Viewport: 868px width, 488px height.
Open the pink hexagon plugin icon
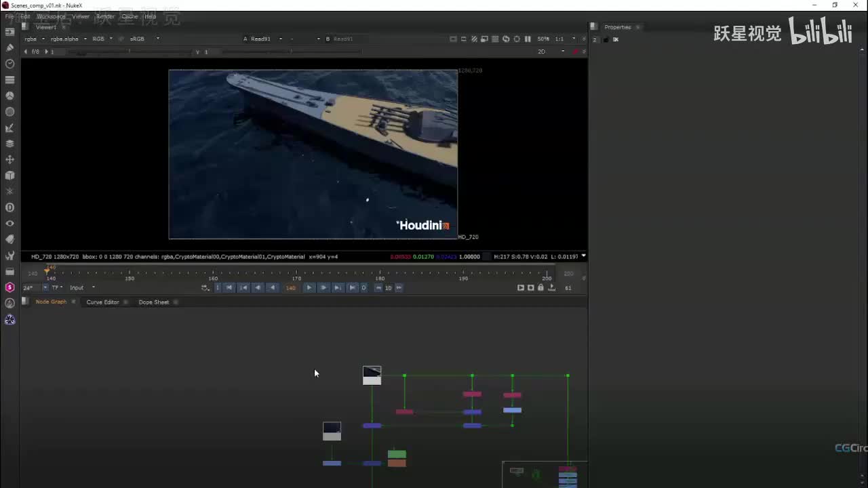coord(9,287)
